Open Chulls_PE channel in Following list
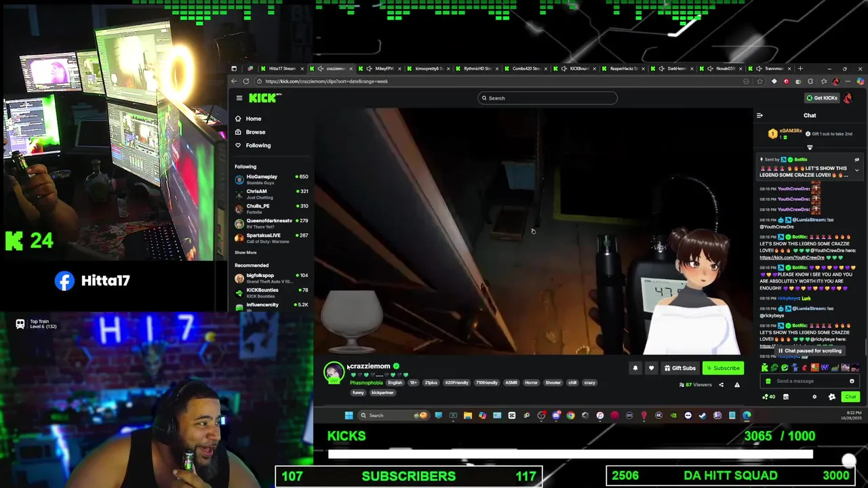This screenshot has height=488, width=868. pyautogui.click(x=271, y=209)
